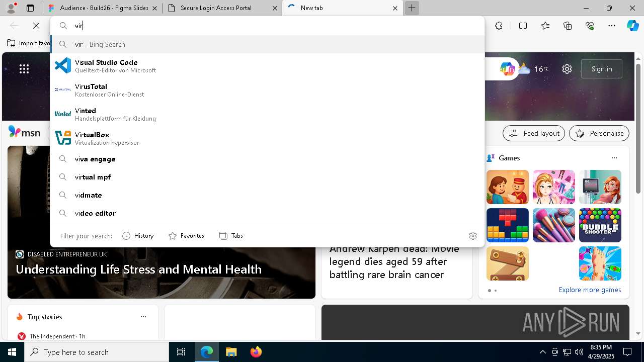The height and width of the screenshot is (362, 644).
Task: Click Explore more games link
Action: click(x=590, y=290)
